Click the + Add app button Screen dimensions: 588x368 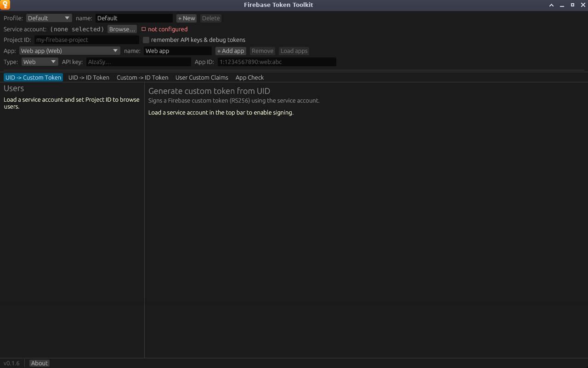pos(231,51)
